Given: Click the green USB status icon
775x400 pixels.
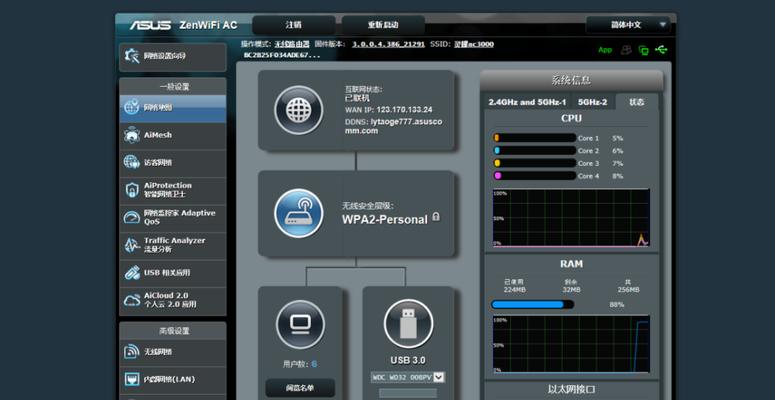Looking at the screenshot, I should tap(661, 49).
